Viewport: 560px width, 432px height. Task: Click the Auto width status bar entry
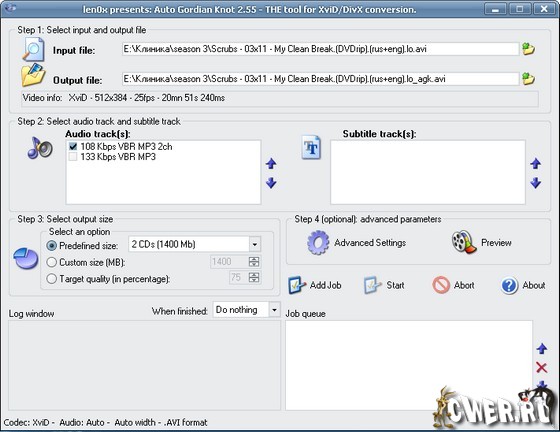click(135, 423)
